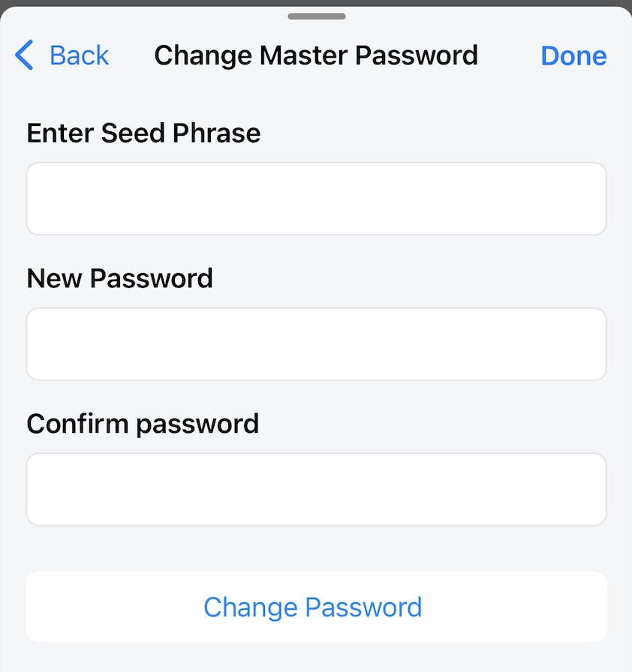Click the Enter Seed Phrase input box
The image size is (632, 672).
pos(316,199)
